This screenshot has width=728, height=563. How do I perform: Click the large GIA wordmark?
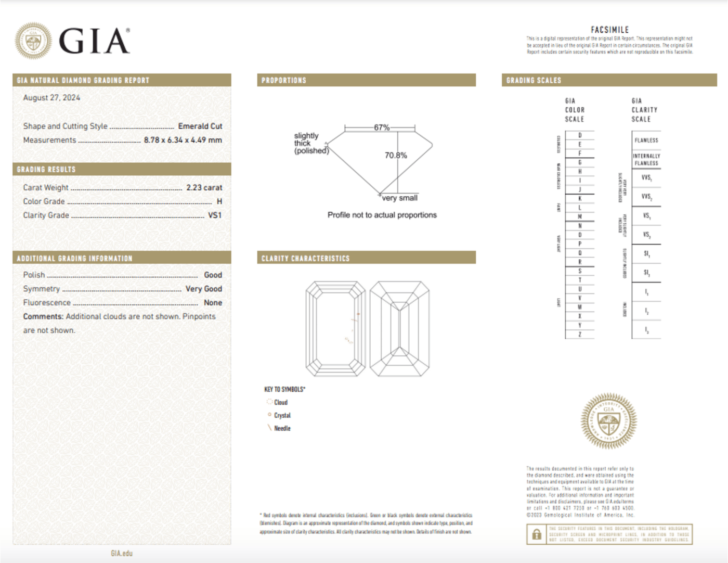click(94, 41)
